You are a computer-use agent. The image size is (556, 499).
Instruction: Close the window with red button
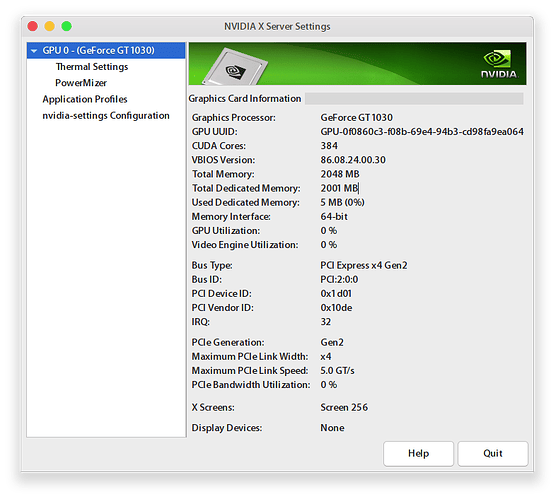(x=33, y=26)
